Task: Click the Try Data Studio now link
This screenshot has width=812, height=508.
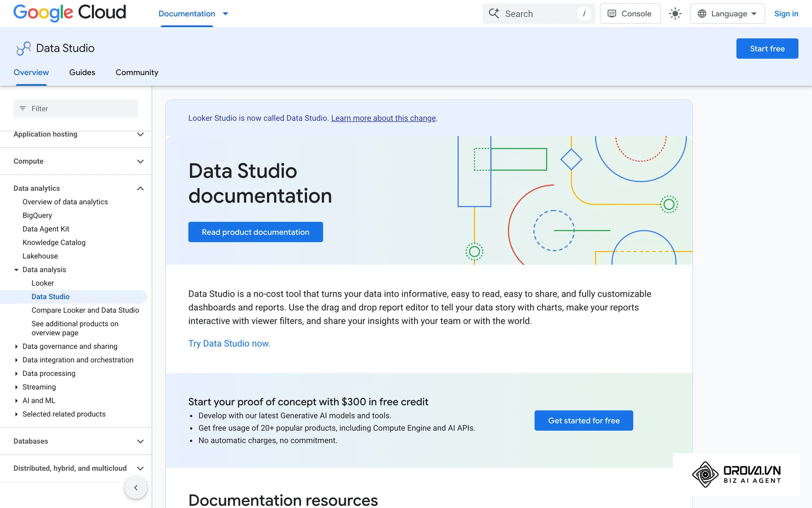Action: coord(229,344)
